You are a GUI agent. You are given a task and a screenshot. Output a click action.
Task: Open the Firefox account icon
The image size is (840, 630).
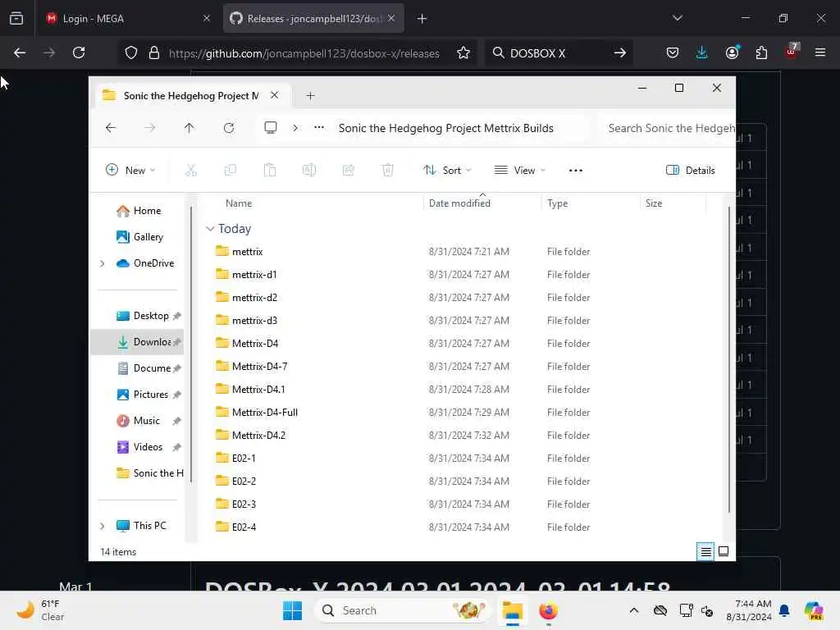(732, 52)
